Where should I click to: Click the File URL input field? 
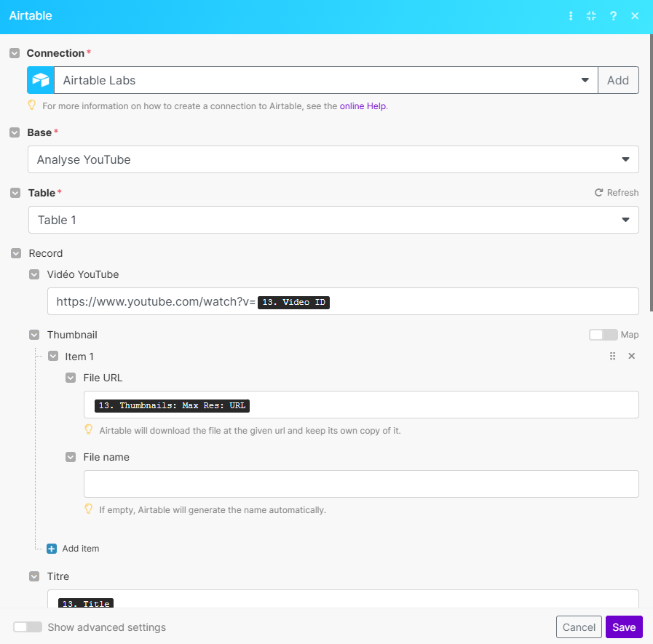(361, 405)
